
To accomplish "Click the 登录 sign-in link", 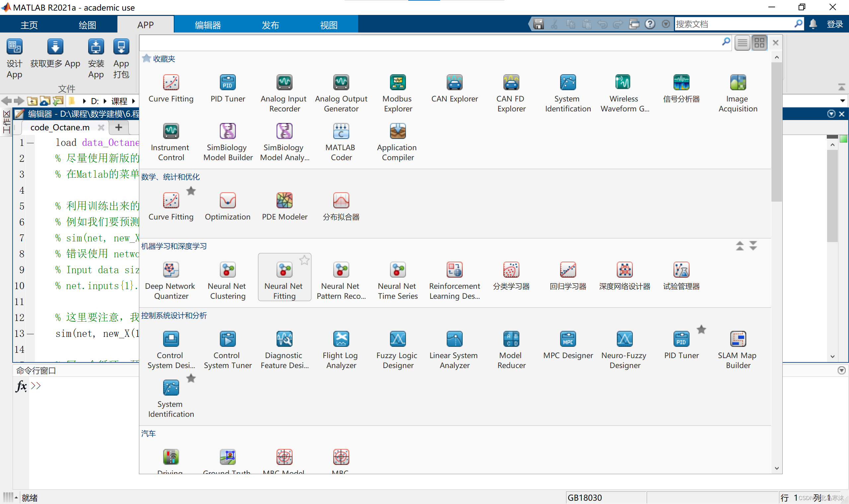I will click(834, 24).
